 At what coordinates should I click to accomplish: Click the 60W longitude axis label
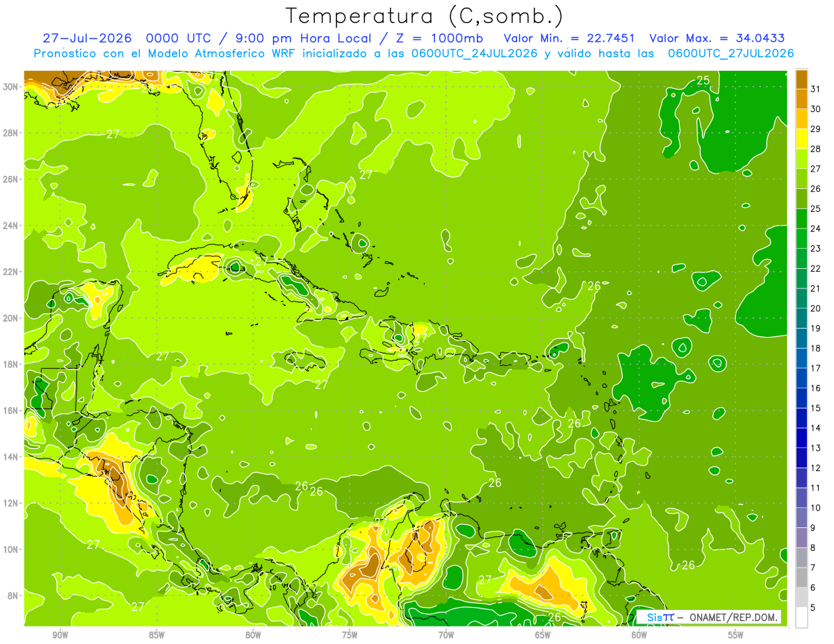pyautogui.click(x=639, y=635)
